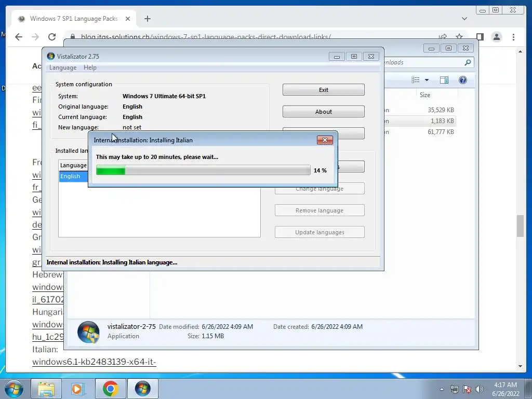Open Windows Explorer from taskbar
This screenshot has height=399, width=532.
pyautogui.click(x=46, y=389)
